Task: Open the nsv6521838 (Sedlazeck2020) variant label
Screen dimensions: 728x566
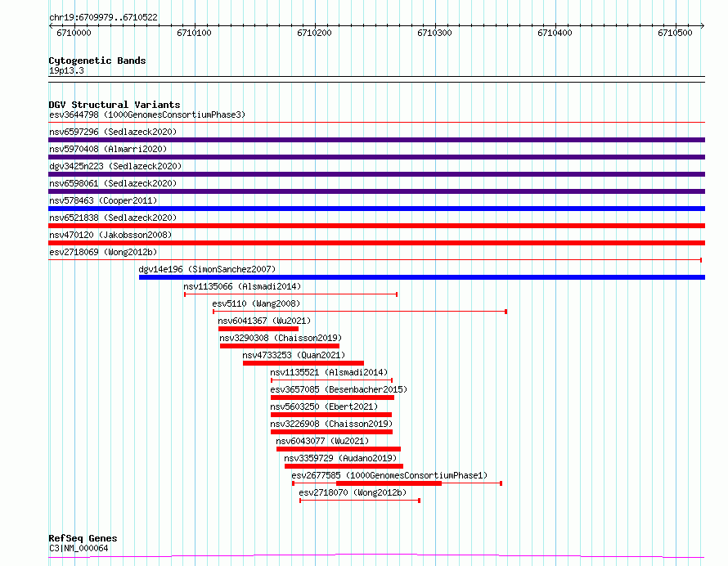Action: (113, 218)
